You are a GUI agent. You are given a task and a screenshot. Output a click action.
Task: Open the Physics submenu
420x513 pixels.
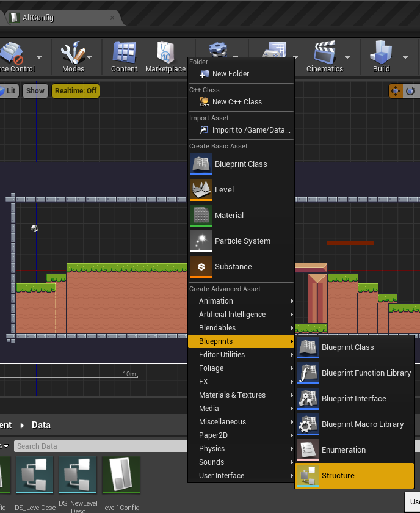click(x=241, y=448)
